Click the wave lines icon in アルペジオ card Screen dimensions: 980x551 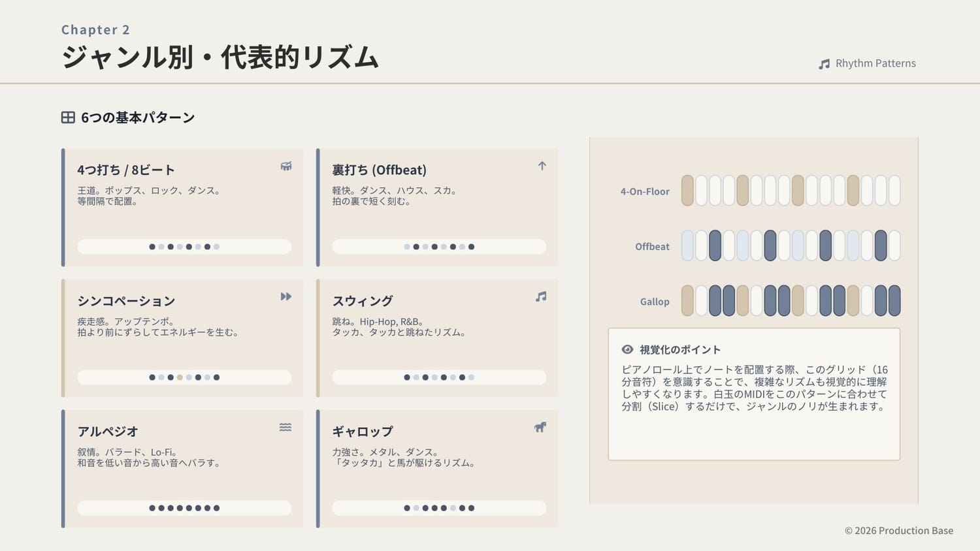point(286,427)
